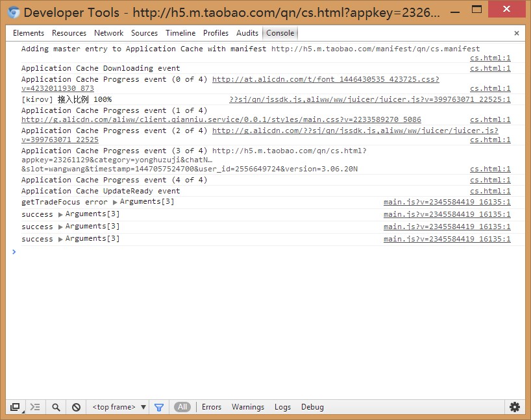Click the dock-to-main-window icon
Image resolution: width=531 pixels, height=420 pixels.
[x=15, y=407]
